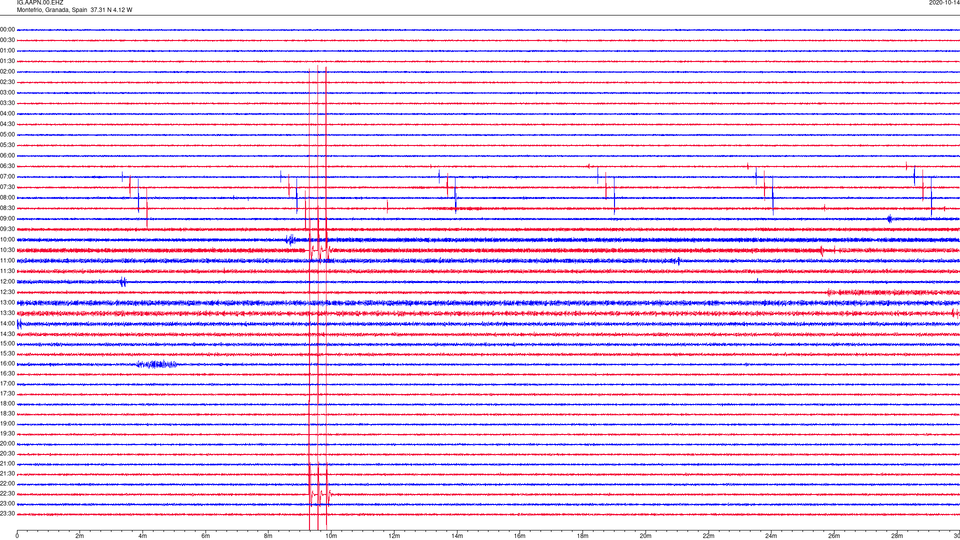This screenshot has height=540, width=960.
Task: Pick the 17:30 row label
Action: 7,394
